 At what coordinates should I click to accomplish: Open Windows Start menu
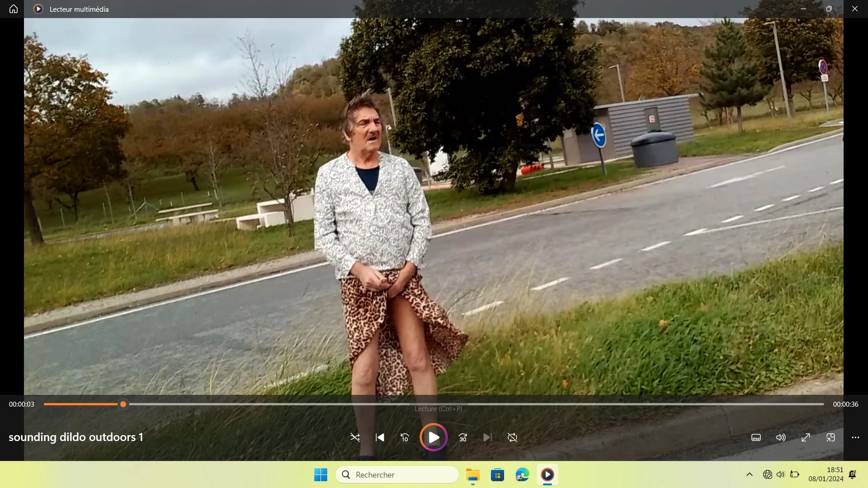coord(321,474)
